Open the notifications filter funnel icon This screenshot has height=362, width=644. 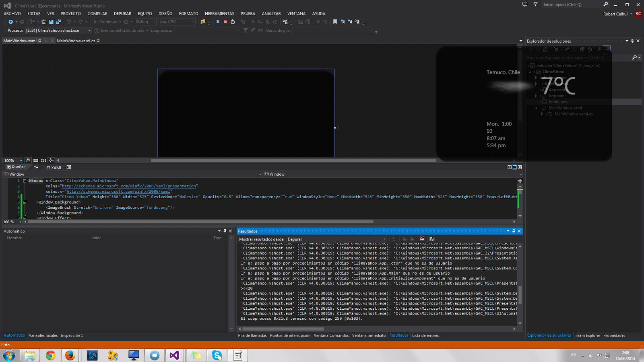click(x=535, y=4)
